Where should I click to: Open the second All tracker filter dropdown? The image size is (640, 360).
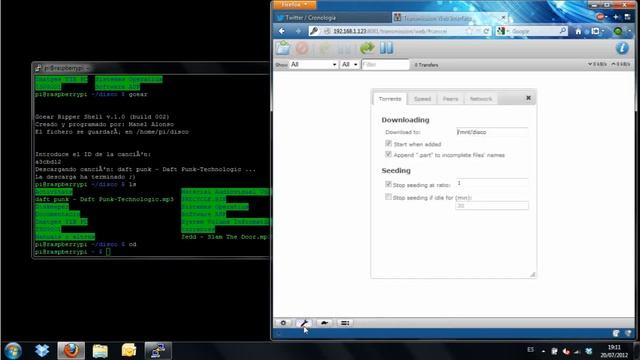pos(349,64)
